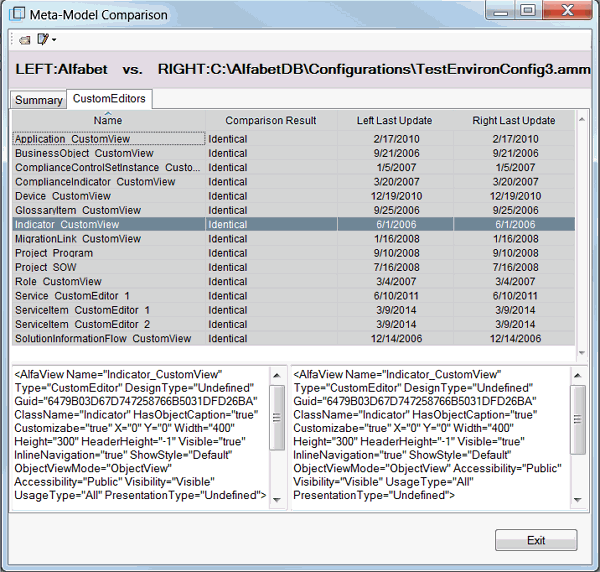Select the CustomEditors tab
Viewport: 600px width, 572px height.
[108, 99]
